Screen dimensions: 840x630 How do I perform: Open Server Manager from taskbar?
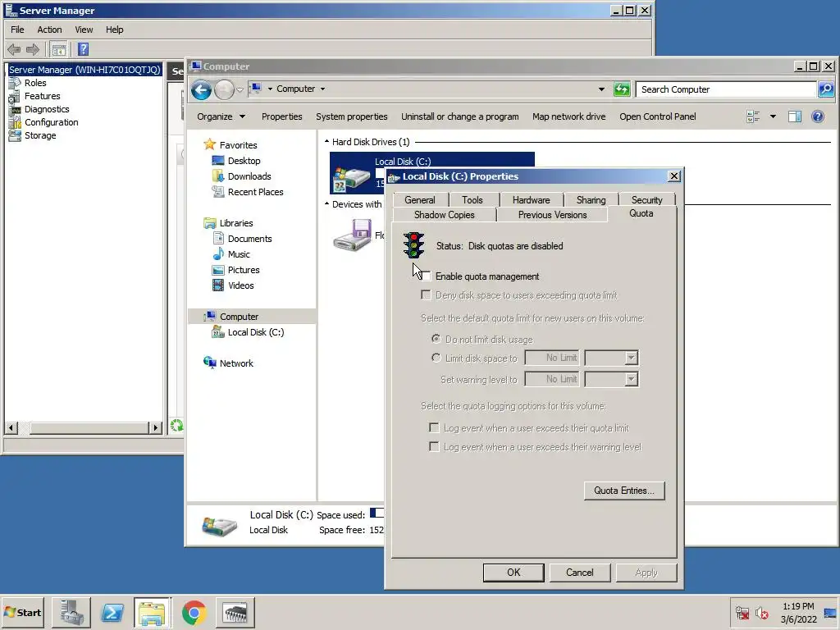(72, 612)
